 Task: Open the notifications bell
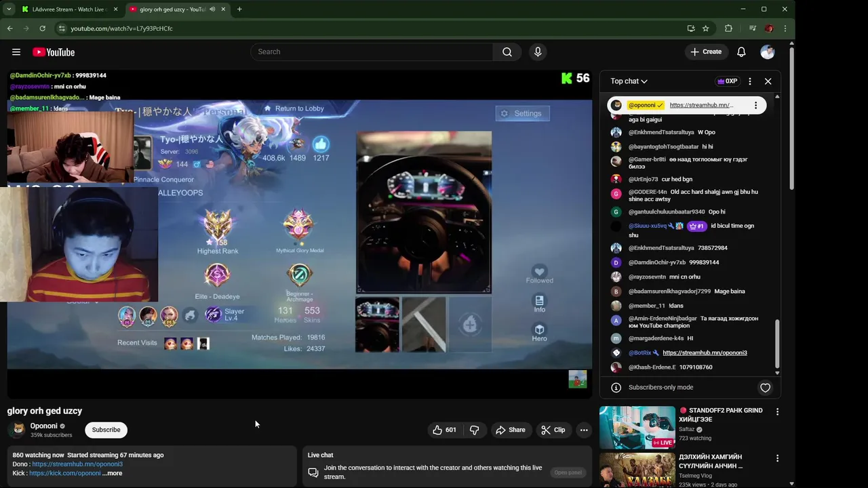(741, 52)
